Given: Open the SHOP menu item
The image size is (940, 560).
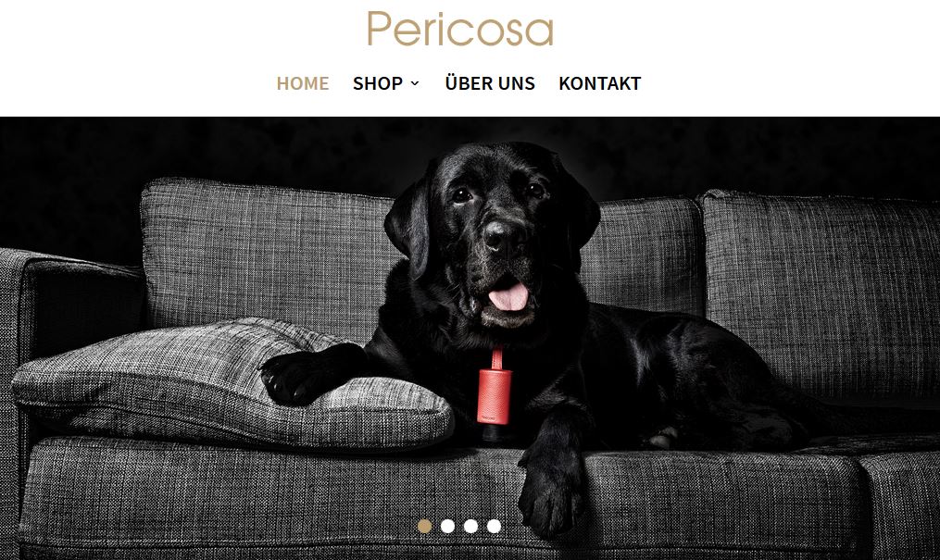Looking at the screenshot, I should [x=378, y=83].
